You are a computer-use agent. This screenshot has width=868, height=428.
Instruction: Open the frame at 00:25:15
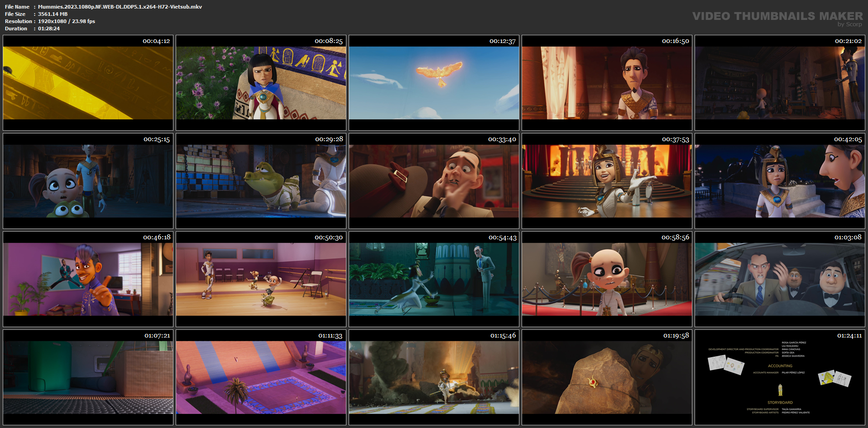pyautogui.click(x=88, y=181)
